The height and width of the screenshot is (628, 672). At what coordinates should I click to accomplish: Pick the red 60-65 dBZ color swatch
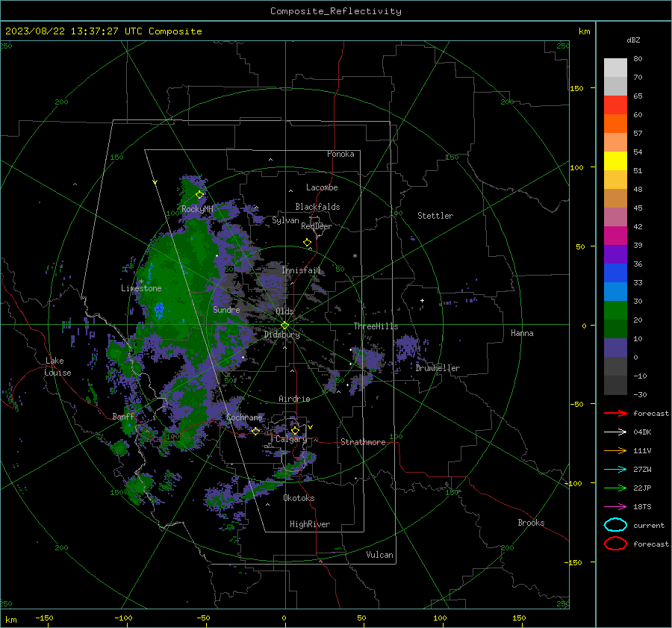point(615,105)
